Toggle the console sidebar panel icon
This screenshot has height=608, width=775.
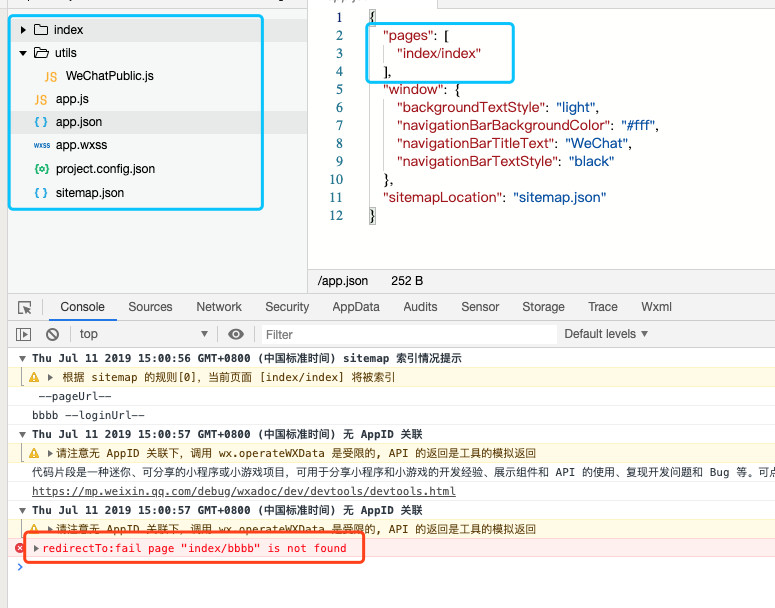click(24, 334)
